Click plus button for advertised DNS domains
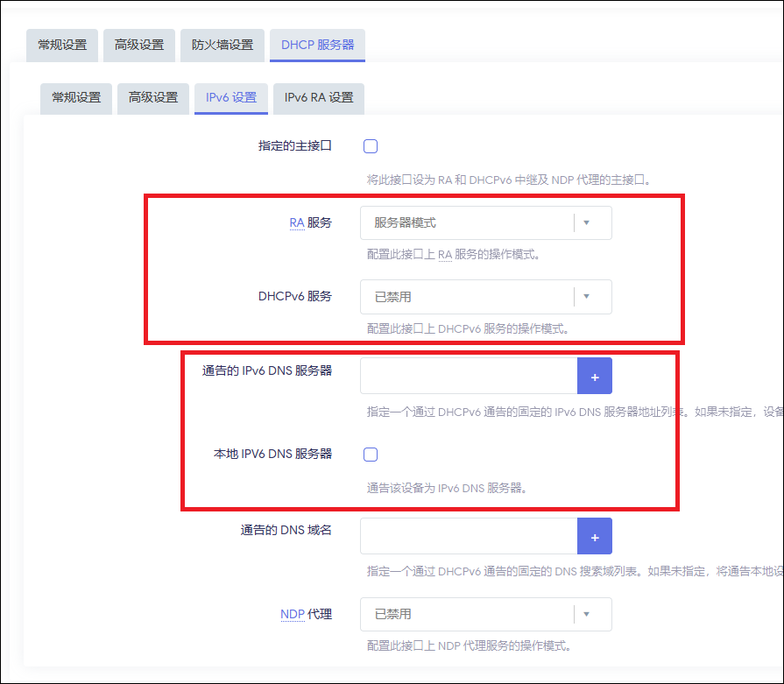This screenshot has height=684, width=784. pos(594,536)
